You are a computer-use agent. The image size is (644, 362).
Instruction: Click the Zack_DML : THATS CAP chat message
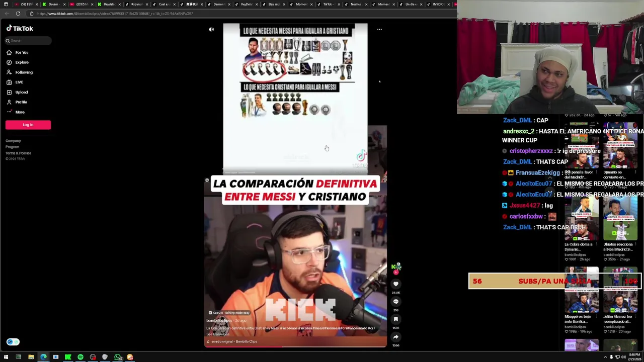point(535,162)
